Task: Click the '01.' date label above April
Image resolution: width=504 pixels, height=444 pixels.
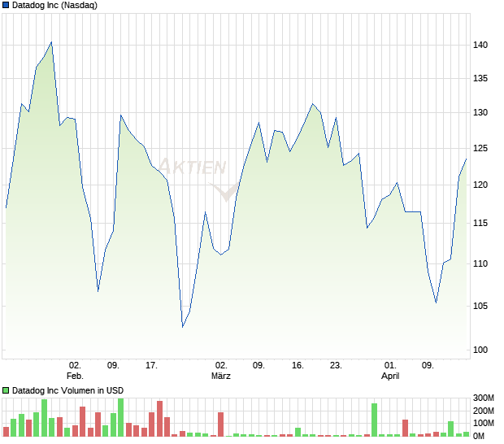Action: [390, 366]
